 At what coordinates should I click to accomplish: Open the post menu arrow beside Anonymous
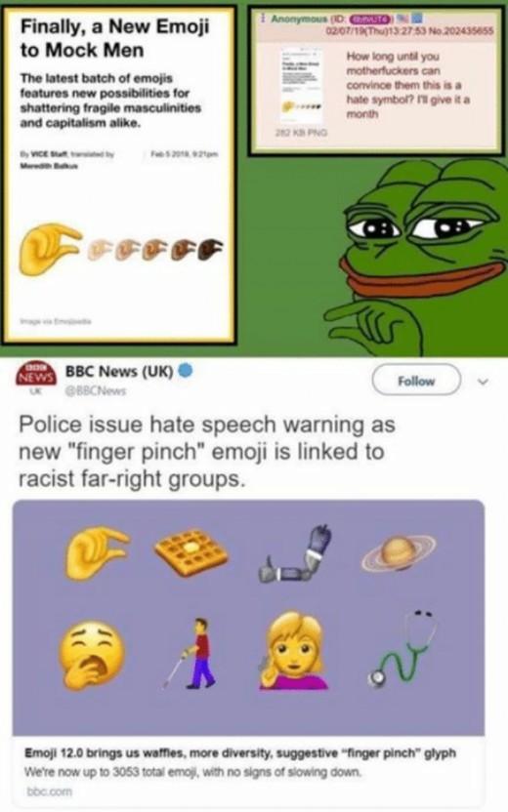click(263, 20)
